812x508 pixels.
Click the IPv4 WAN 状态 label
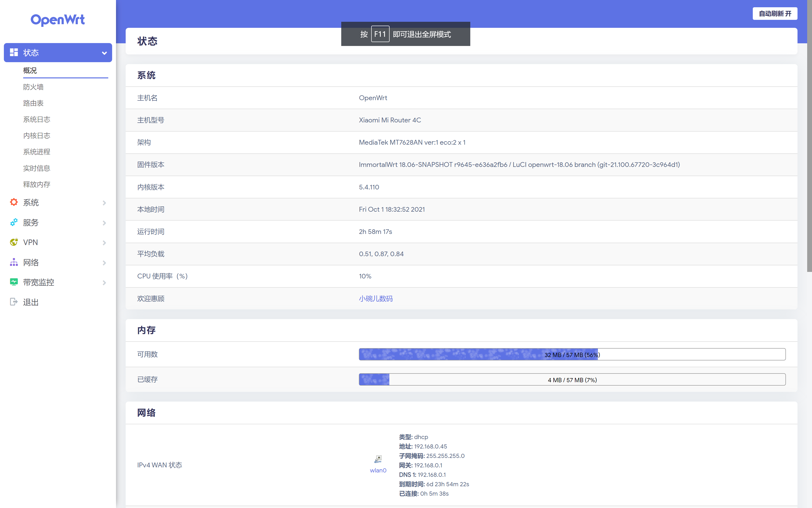coord(159,465)
